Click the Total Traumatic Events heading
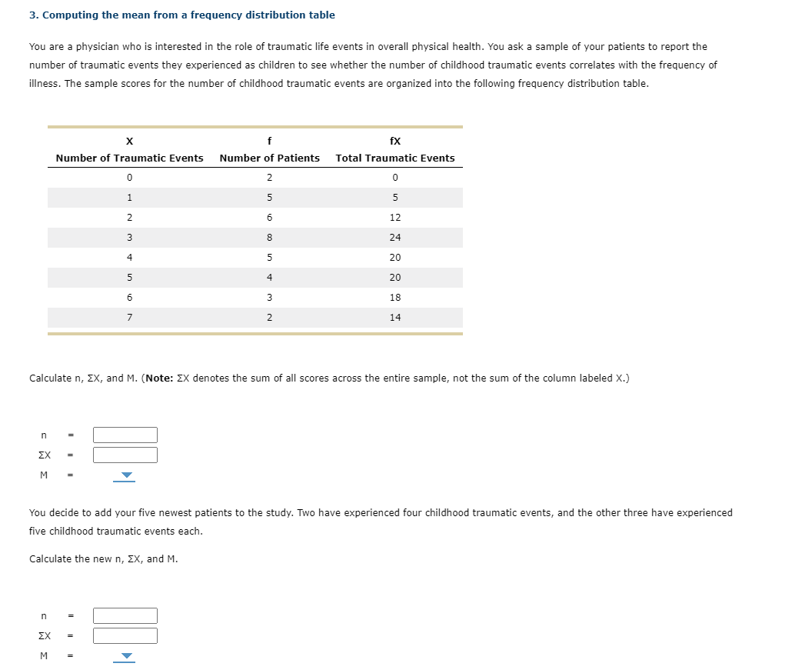812x670 pixels. point(394,158)
